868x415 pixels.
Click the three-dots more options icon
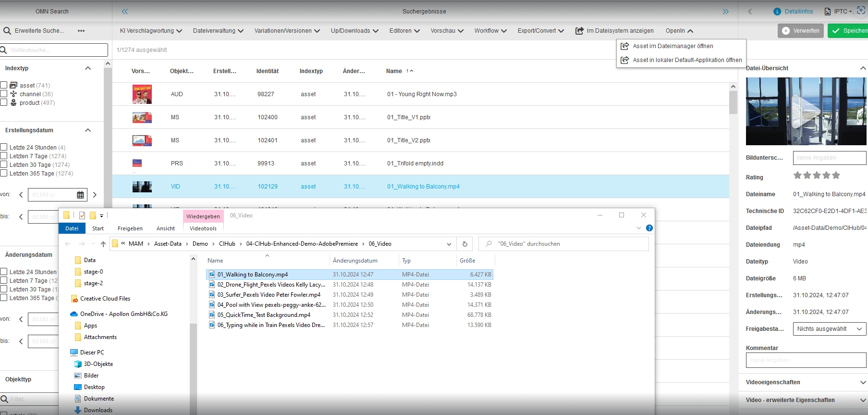coord(81,31)
